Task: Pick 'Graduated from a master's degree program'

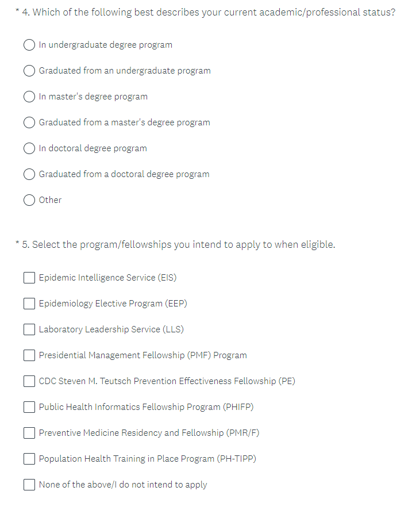Action: pyautogui.click(x=30, y=122)
